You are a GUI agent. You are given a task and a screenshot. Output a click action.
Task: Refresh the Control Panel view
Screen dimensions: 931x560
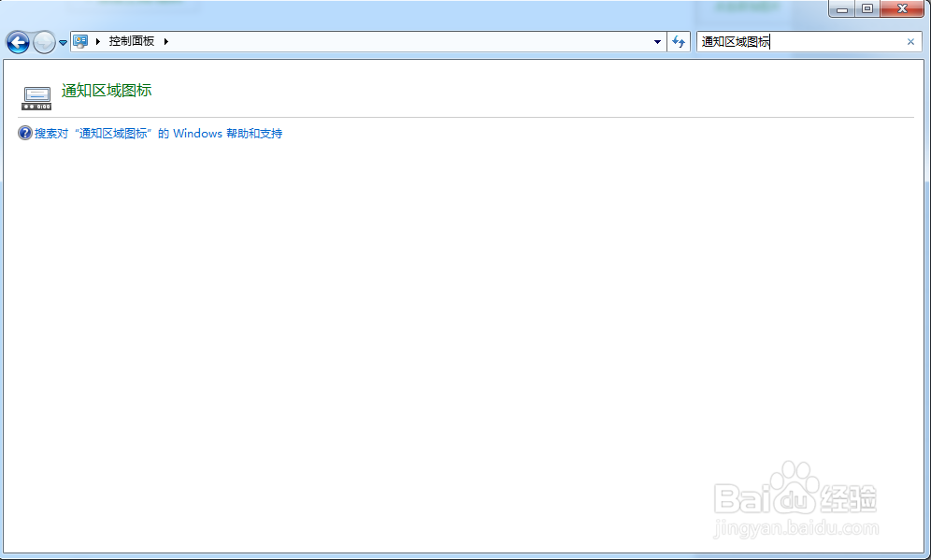(679, 41)
